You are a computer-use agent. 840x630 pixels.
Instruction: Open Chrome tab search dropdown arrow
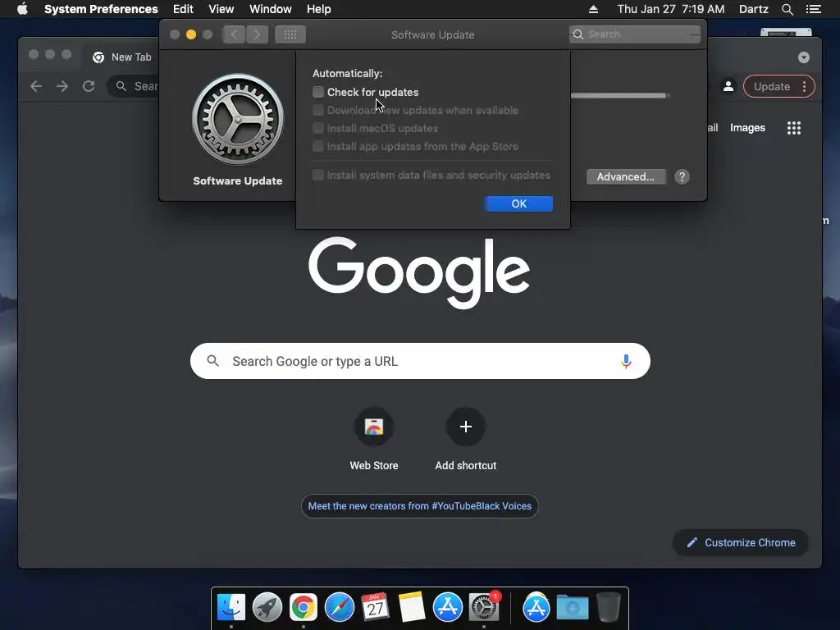[804, 57]
